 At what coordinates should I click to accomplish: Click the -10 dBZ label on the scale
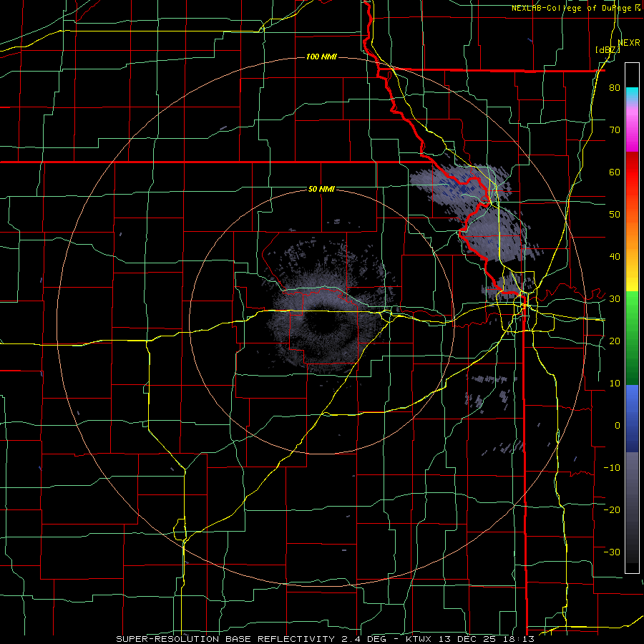pyautogui.click(x=612, y=467)
